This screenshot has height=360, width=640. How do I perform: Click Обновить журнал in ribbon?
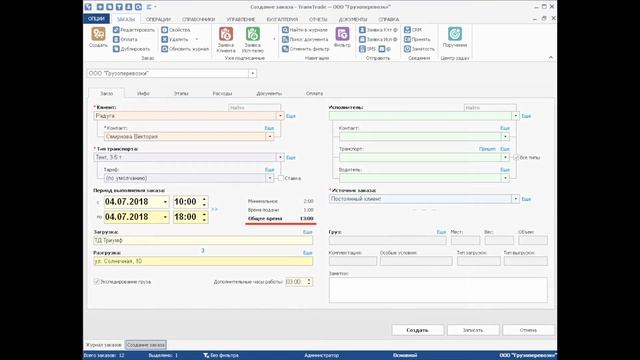click(185, 49)
